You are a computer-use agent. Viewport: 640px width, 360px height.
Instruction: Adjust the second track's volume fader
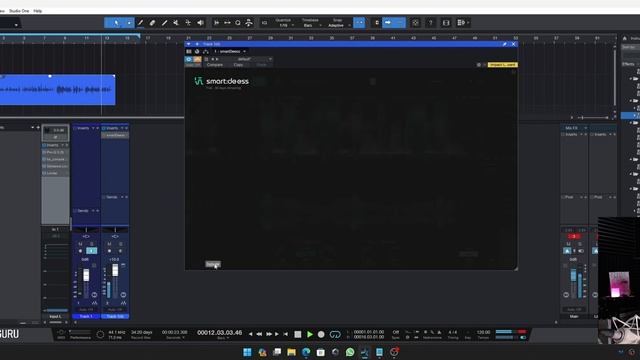(x=115, y=270)
